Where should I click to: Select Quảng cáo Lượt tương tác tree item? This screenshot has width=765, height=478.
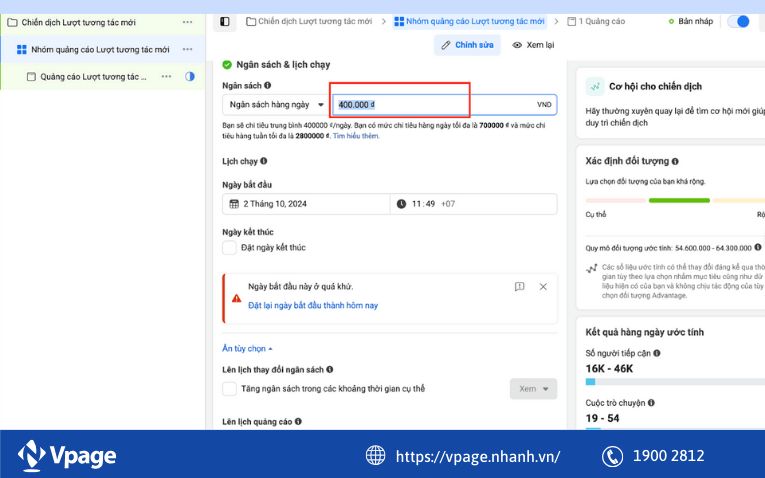pyautogui.click(x=86, y=77)
